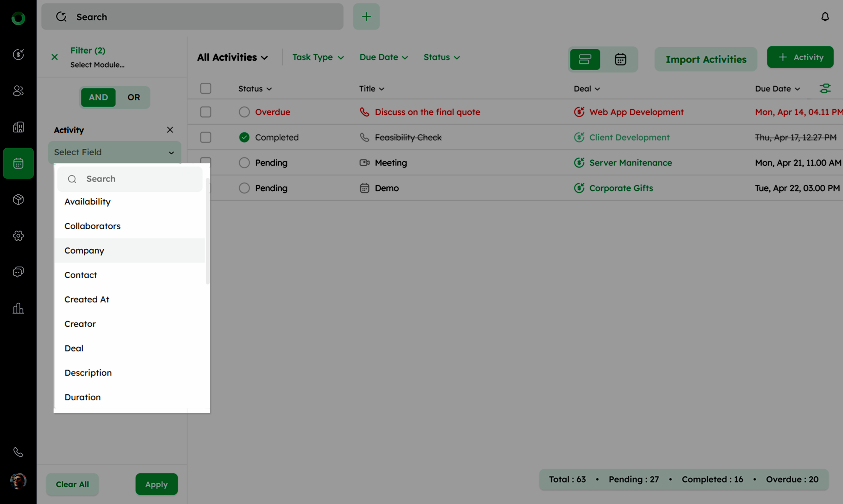
Task: Open reports bar chart sidebar icon
Action: [18, 308]
